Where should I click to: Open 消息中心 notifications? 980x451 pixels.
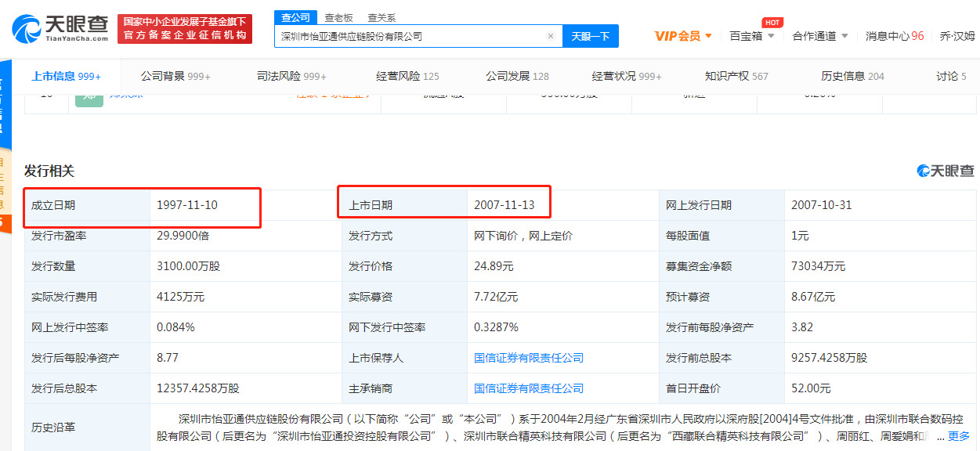(x=895, y=36)
